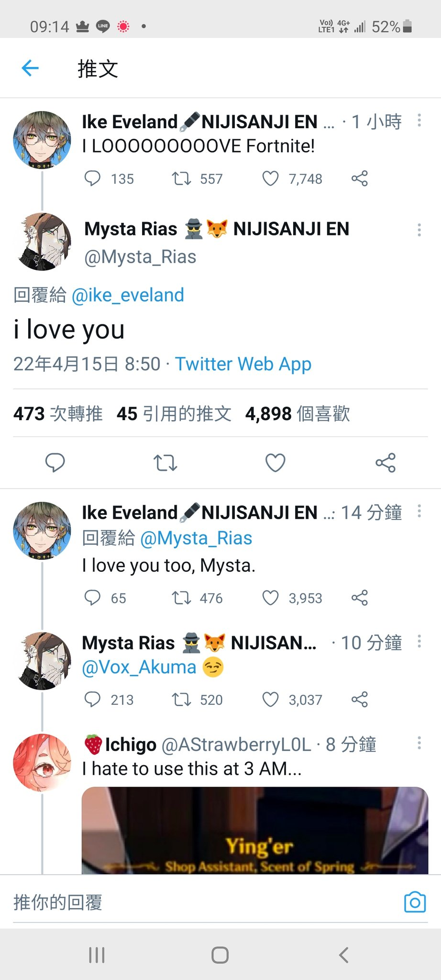Open the @ike_eveland mention link
Image resolution: width=441 pixels, height=980 pixels.
coord(128,295)
